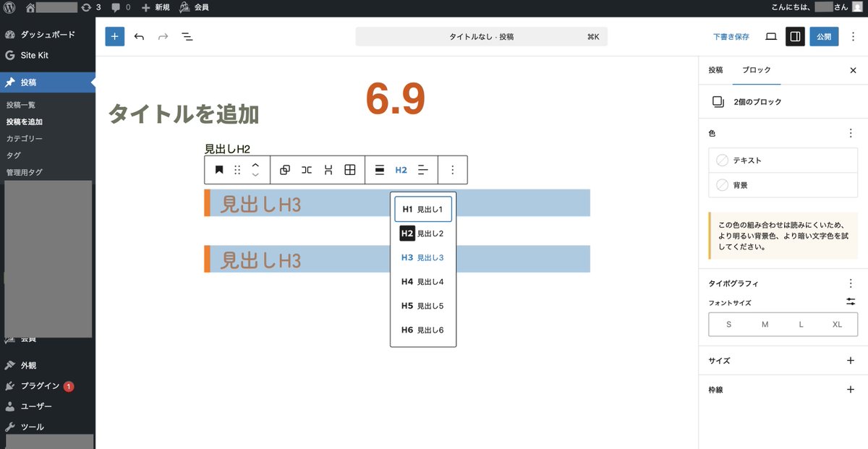This screenshot has height=449, width=868.
Task: Select font size L
Action: (801, 325)
